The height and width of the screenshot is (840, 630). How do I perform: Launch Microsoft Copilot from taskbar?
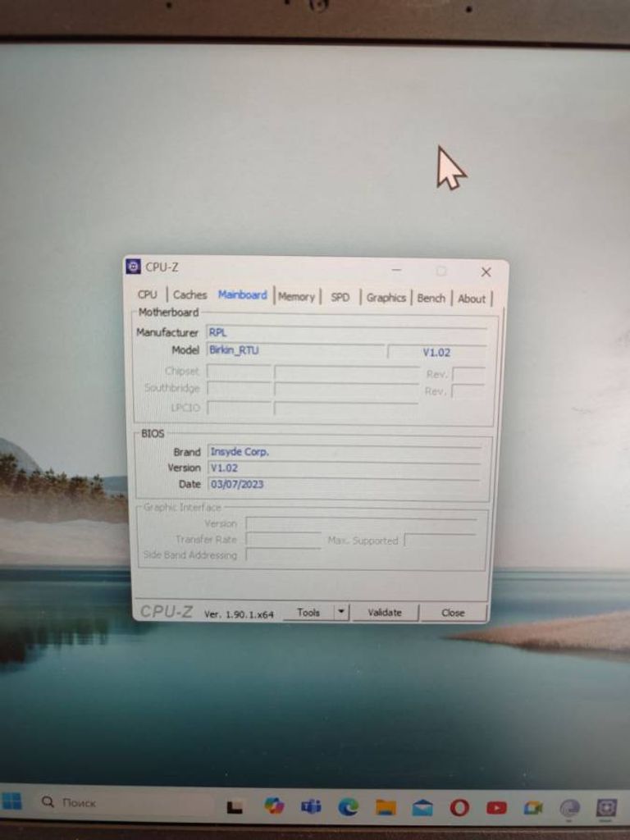point(274,806)
